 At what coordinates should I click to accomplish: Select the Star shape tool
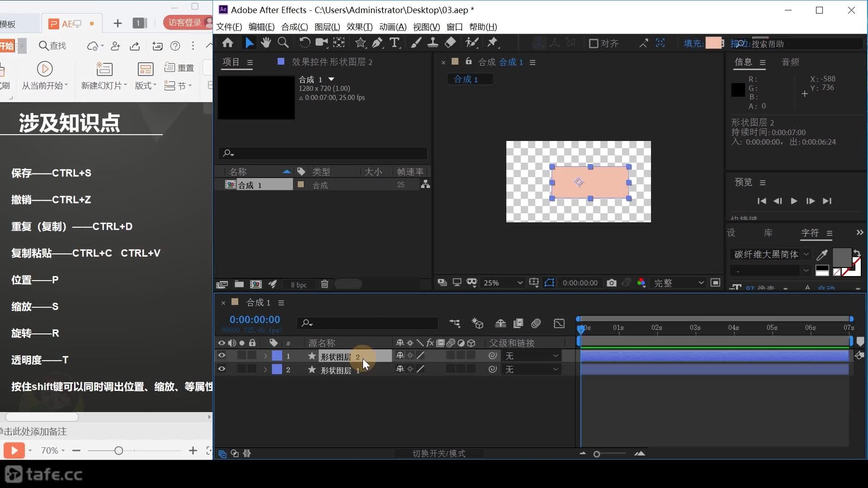coord(360,43)
